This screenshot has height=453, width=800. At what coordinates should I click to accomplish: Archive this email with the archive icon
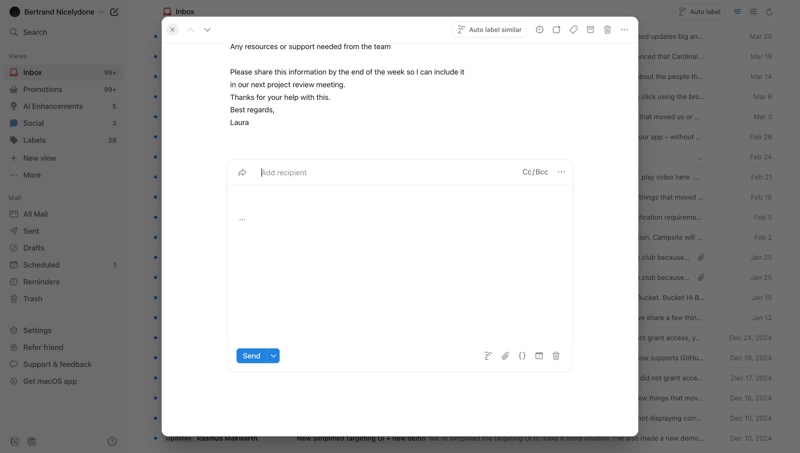[590, 30]
